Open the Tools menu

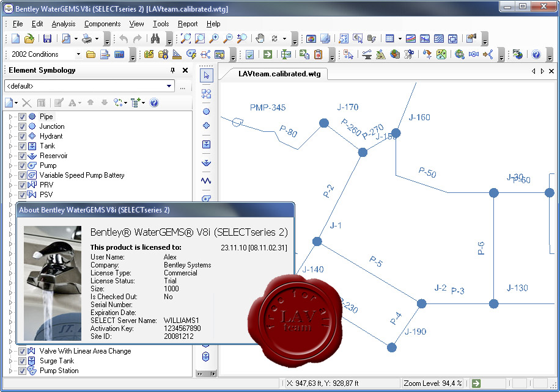161,24
